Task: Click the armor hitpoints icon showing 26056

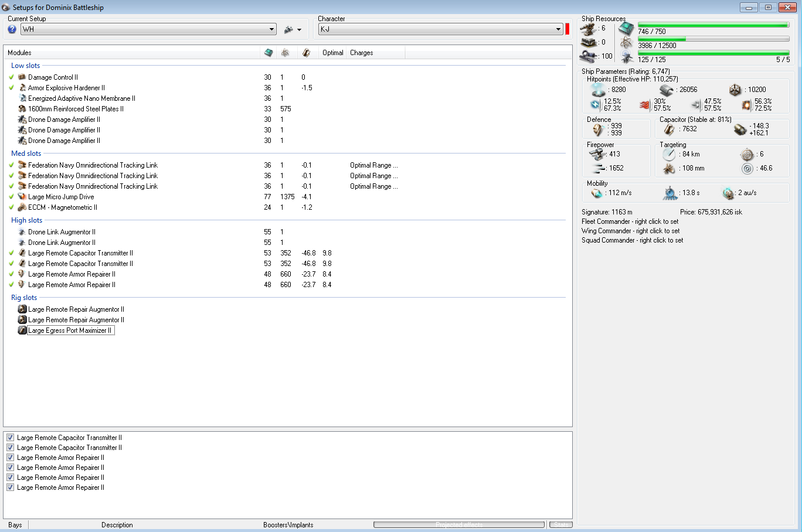Action: tap(667, 90)
